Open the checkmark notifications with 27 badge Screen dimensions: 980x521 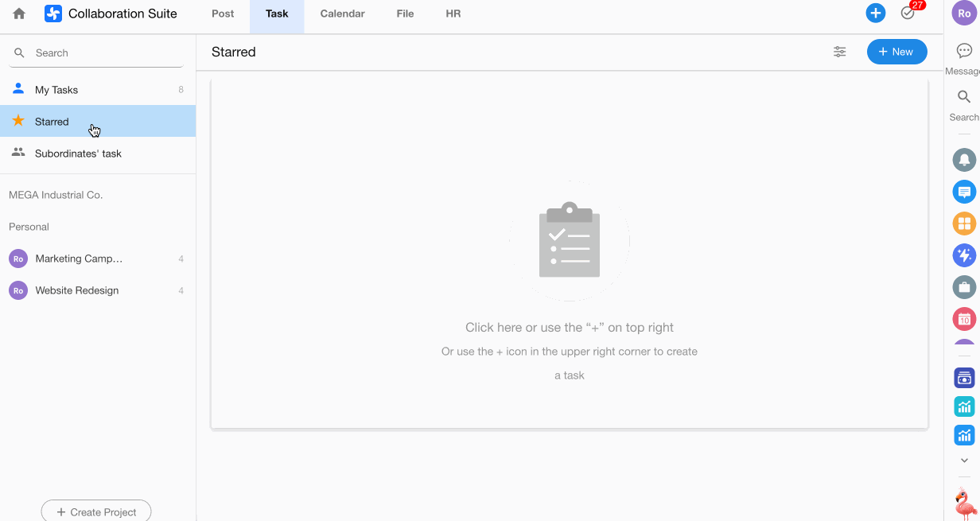tap(908, 14)
